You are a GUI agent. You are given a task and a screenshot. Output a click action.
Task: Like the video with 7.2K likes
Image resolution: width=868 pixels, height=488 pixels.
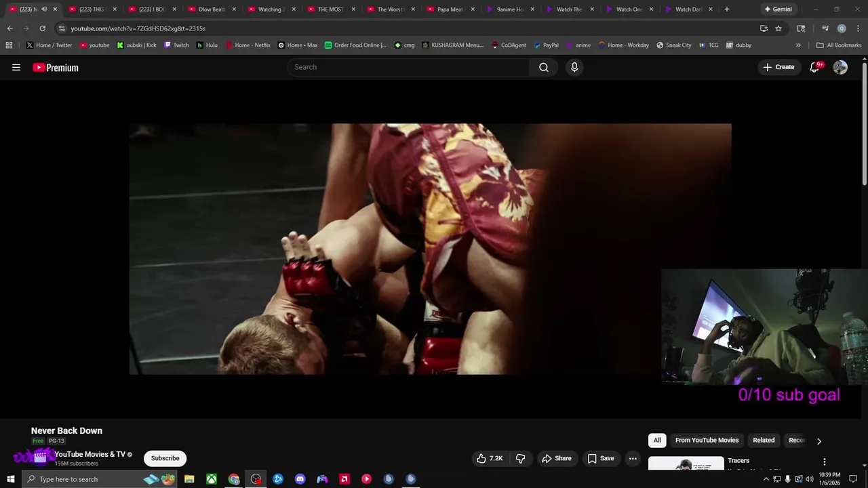(490, 458)
